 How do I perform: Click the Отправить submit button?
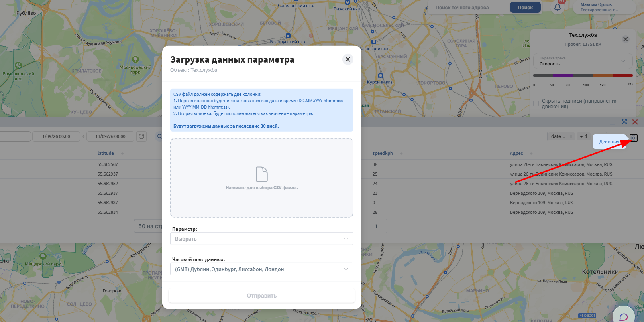(261, 296)
